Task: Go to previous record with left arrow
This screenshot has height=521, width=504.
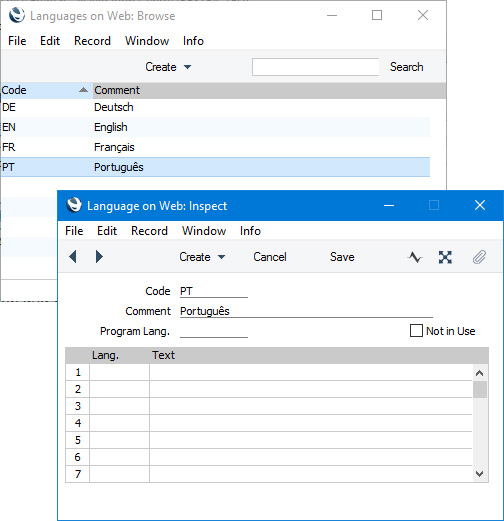Action: pos(73,257)
